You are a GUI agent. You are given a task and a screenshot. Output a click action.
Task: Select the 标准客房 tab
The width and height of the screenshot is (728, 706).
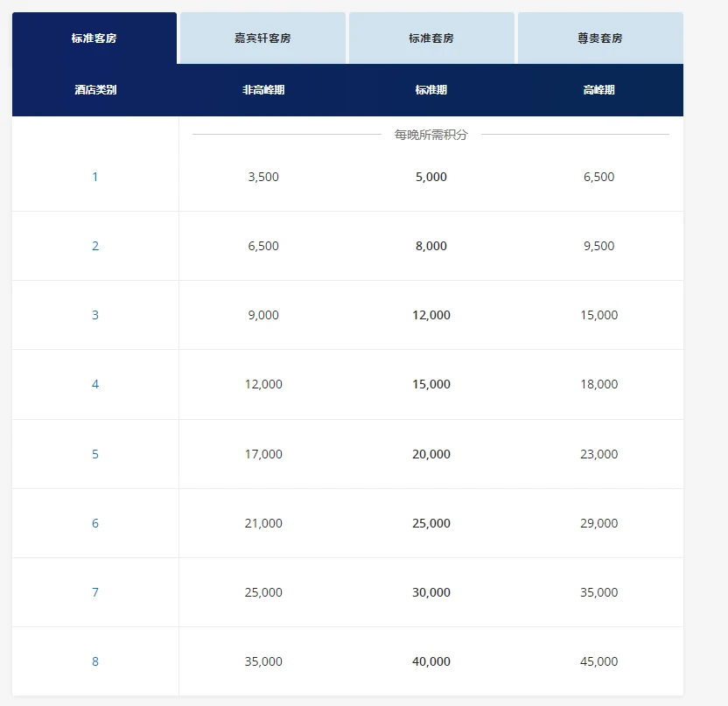(94, 38)
